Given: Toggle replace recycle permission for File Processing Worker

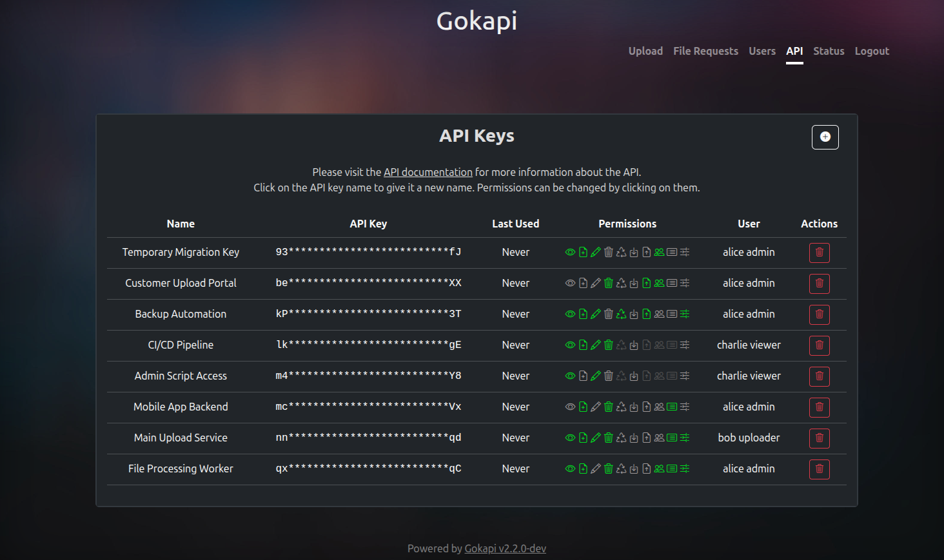Looking at the screenshot, I should (621, 468).
